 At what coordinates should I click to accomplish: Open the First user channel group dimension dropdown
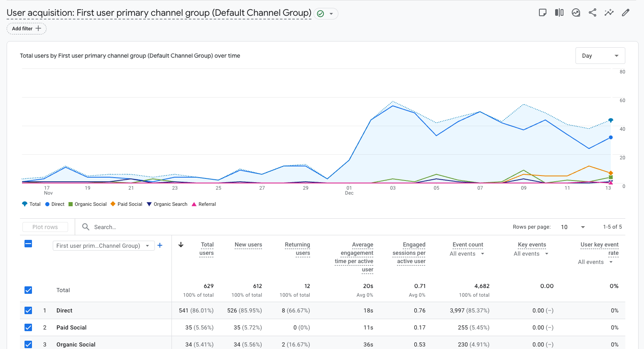pos(103,245)
